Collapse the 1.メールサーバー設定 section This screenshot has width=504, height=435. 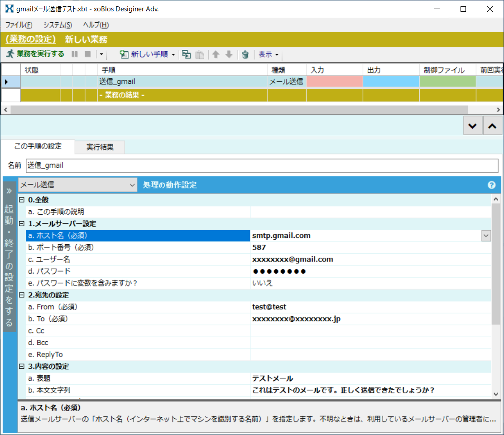click(21, 223)
